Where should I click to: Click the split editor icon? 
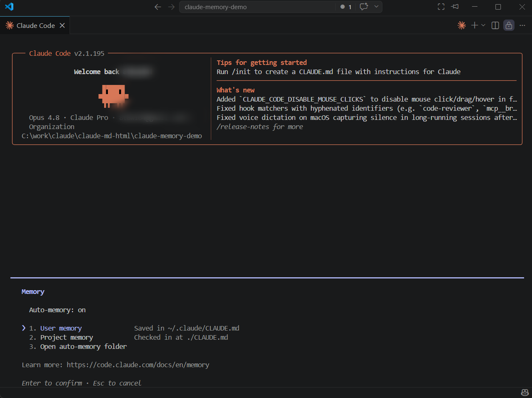pyautogui.click(x=495, y=25)
